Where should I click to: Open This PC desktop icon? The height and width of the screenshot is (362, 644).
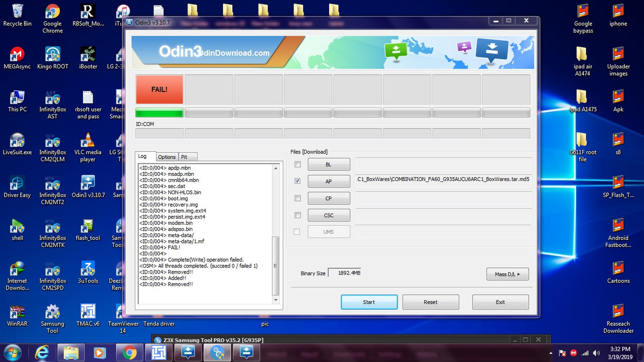pos(17,101)
